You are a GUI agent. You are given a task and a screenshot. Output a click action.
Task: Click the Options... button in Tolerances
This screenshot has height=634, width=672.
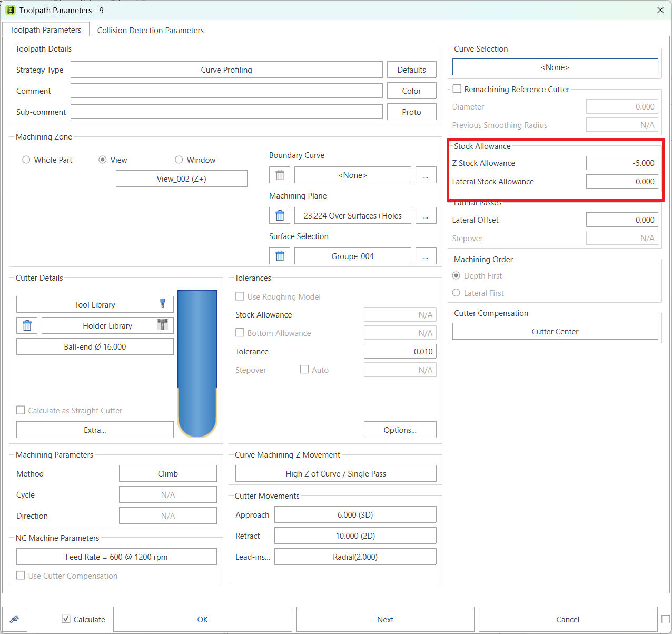pyautogui.click(x=400, y=430)
